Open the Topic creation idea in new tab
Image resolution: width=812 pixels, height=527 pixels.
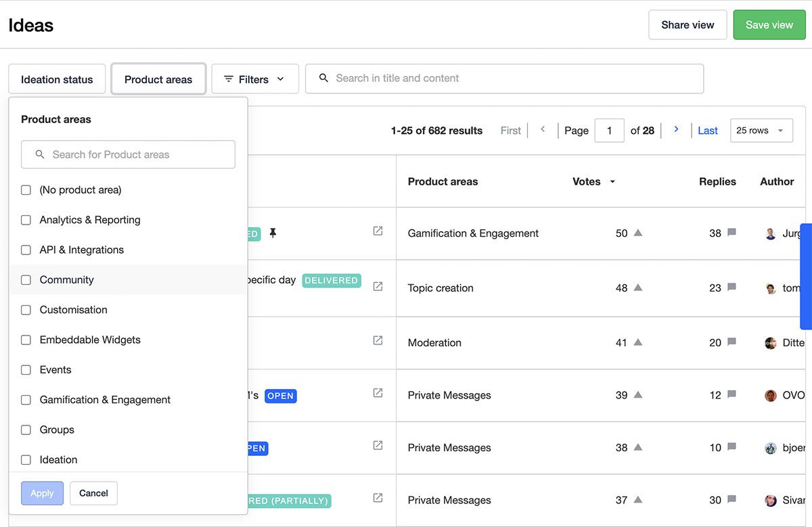[378, 286]
